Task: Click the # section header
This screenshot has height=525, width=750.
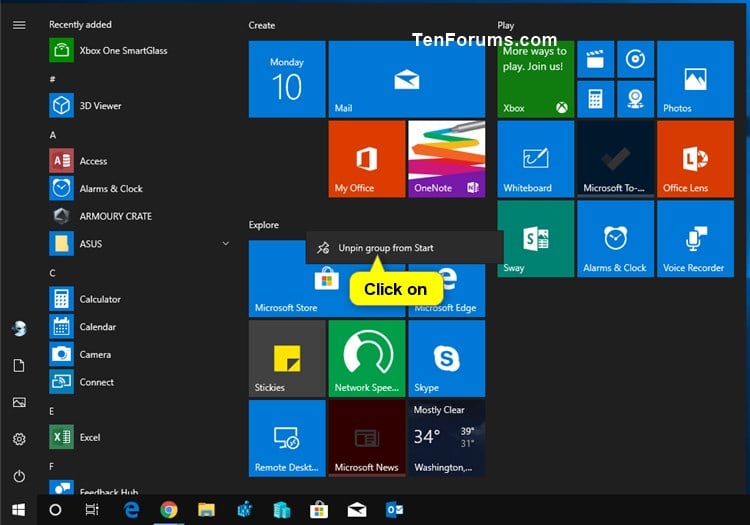Action: [x=52, y=79]
